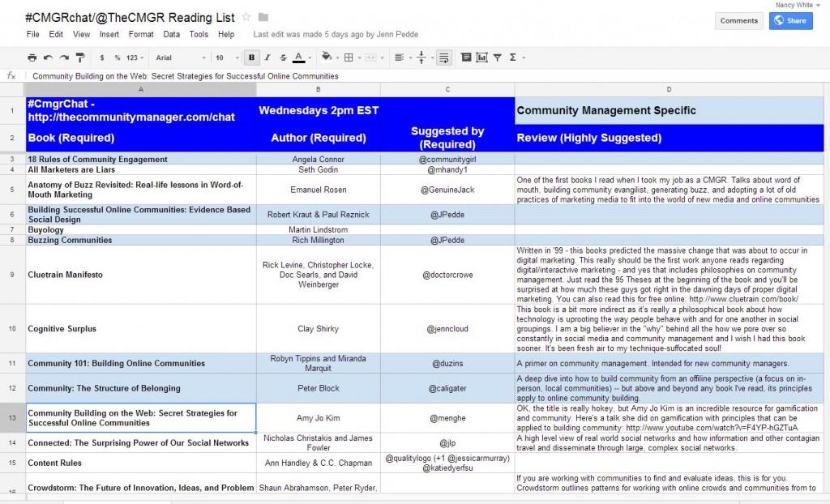Toggle bold formatting
This screenshot has height=504, width=830.
point(251,58)
